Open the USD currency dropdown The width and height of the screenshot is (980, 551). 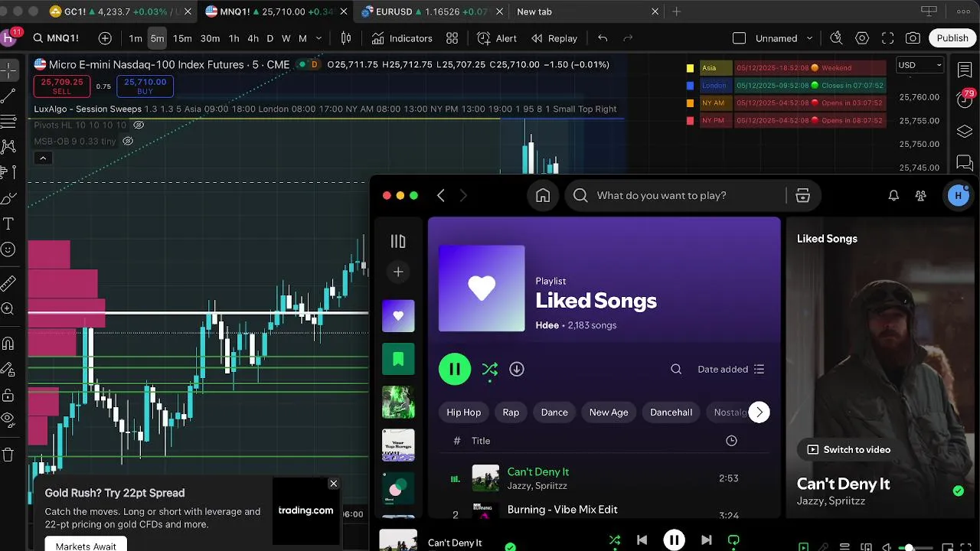pyautogui.click(x=920, y=65)
